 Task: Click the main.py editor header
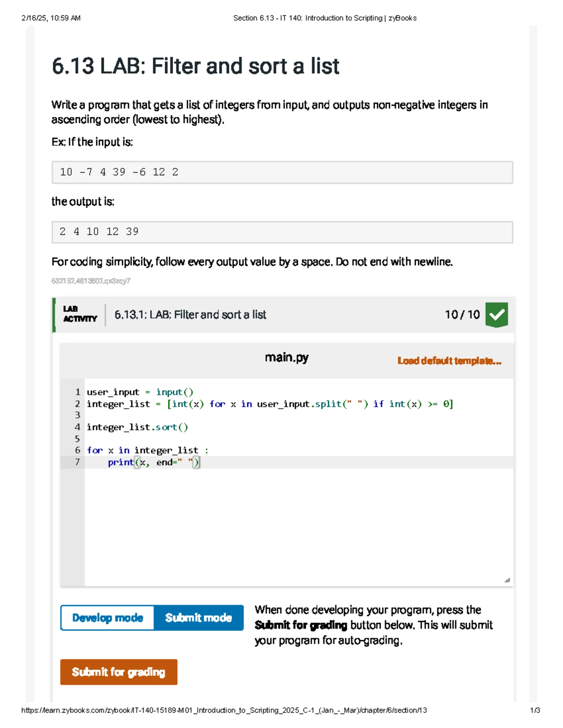(287, 357)
